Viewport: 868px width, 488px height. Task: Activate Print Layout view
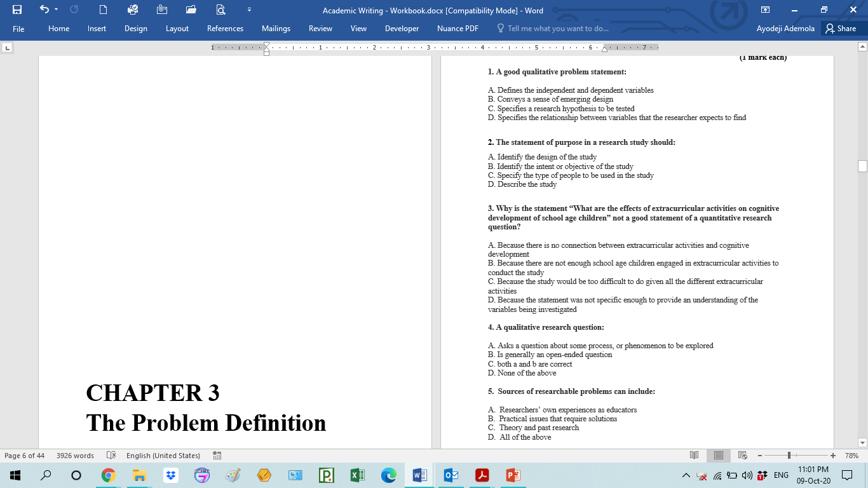click(719, 455)
